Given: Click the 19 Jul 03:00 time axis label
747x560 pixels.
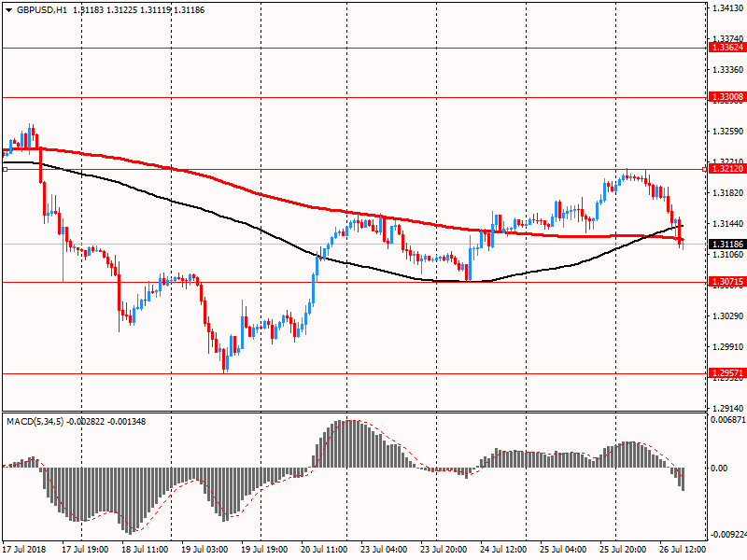Looking at the screenshot, I should pos(204,549).
